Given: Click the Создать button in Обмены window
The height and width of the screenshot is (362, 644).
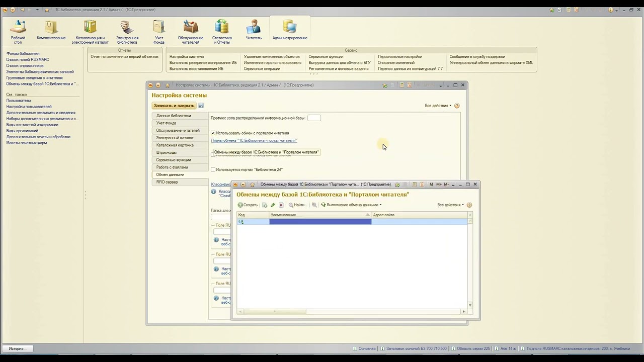Looking at the screenshot, I should coord(248,205).
